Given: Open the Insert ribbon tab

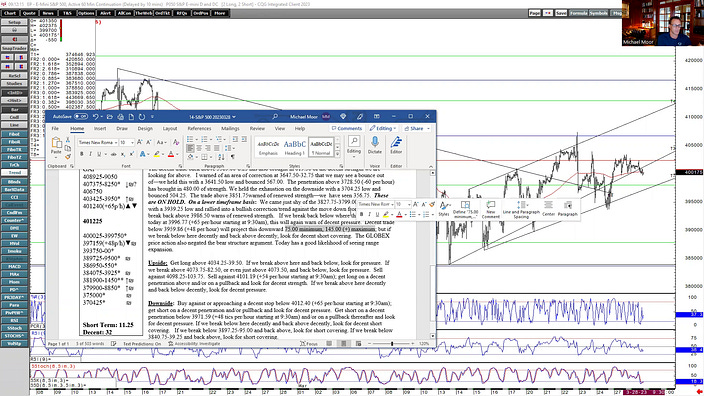Looking at the screenshot, I should pyautogui.click(x=100, y=128).
